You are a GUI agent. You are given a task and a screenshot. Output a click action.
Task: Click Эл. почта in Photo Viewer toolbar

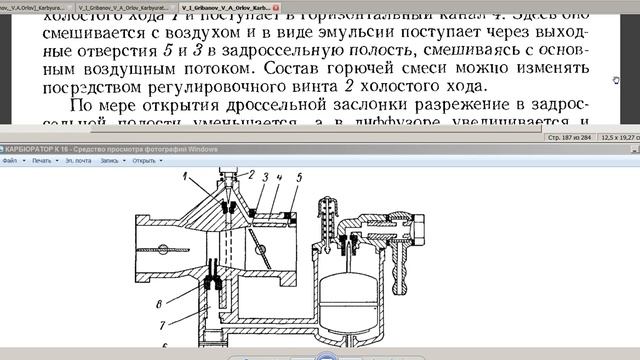pos(78,161)
